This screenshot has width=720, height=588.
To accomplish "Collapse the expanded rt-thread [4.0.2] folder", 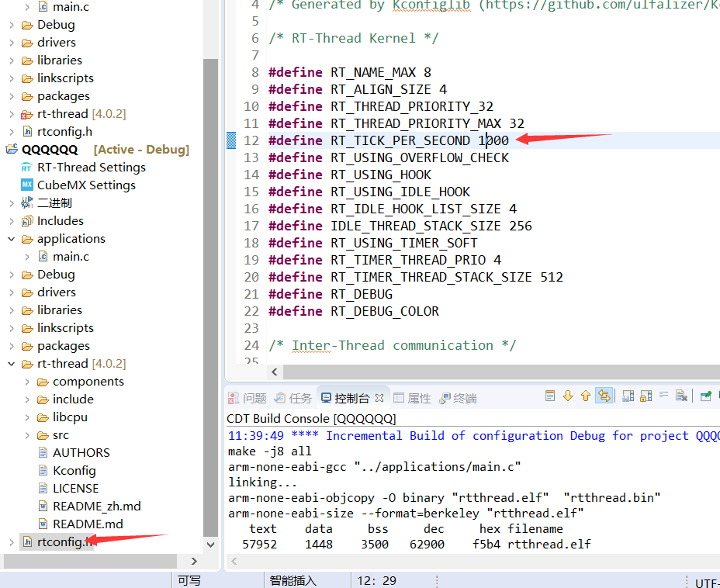I will 12,364.
